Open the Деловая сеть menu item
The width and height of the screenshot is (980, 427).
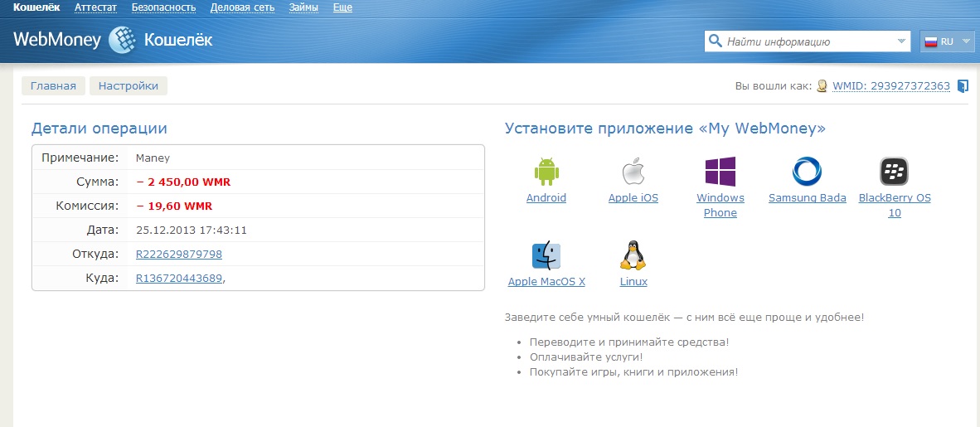point(242,7)
